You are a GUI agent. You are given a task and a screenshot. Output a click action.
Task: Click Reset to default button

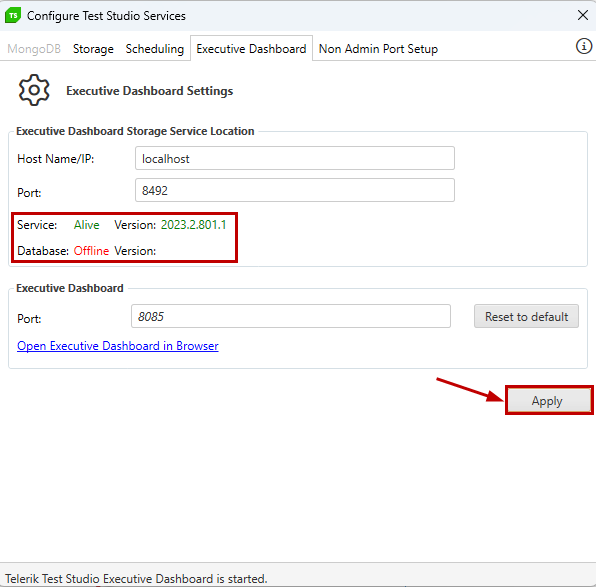526,316
